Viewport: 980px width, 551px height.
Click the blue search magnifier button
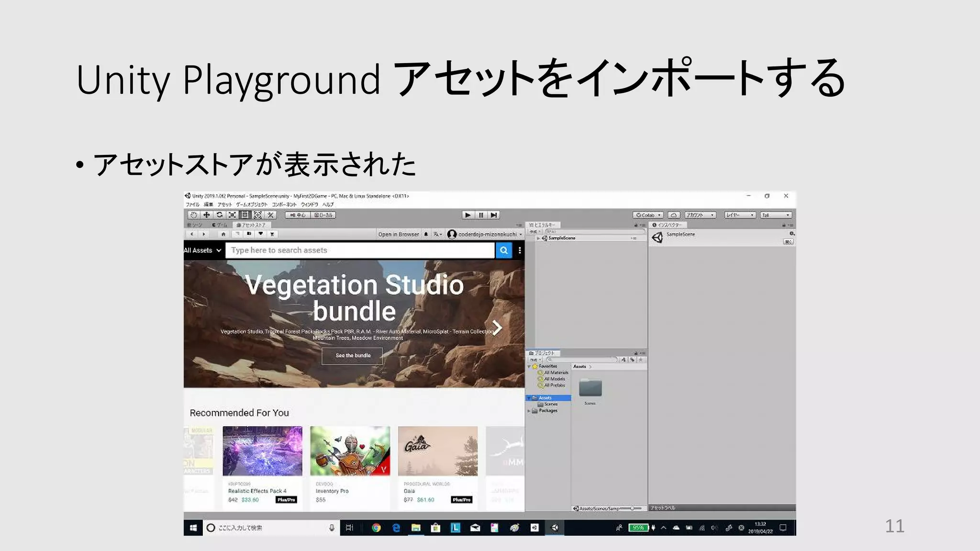pos(504,250)
